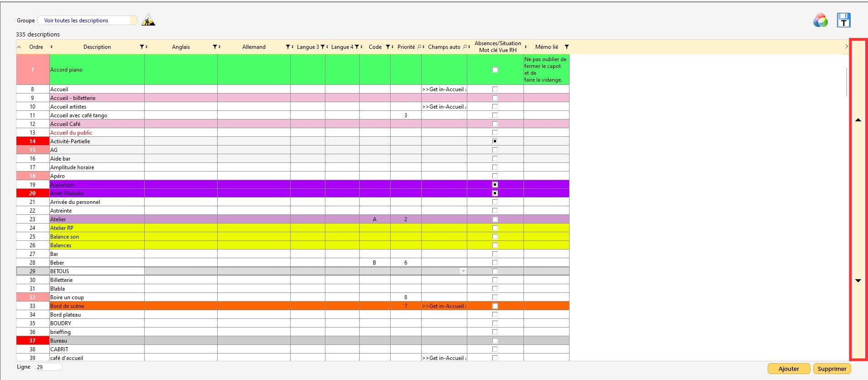Click the floppy disk save icon

(843, 20)
